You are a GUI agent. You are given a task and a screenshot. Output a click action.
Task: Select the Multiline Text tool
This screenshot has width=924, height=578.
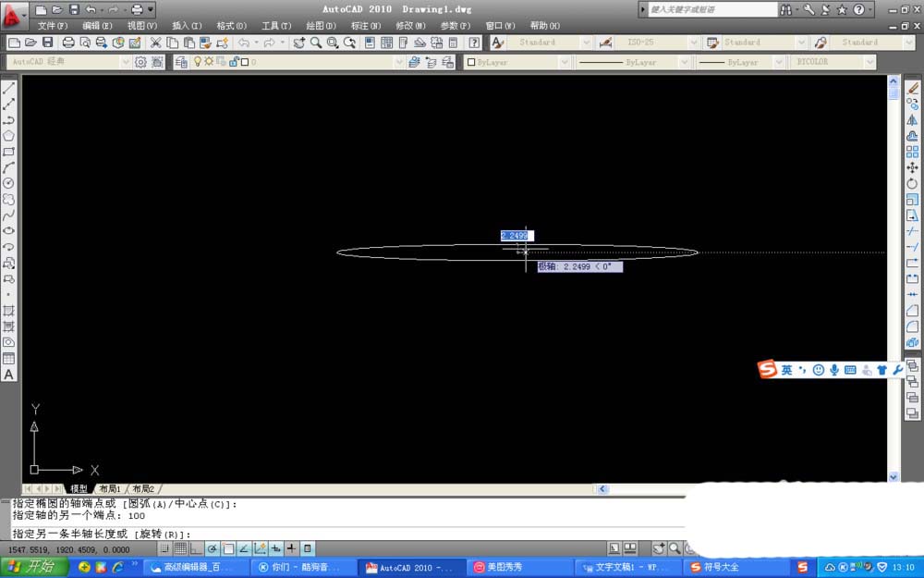click(x=9, y=375)
